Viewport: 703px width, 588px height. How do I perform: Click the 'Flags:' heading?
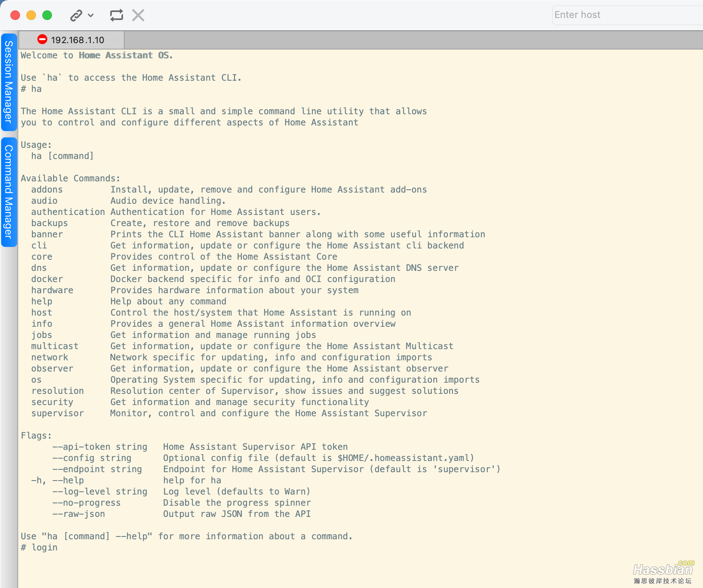[x=36, y=436]
